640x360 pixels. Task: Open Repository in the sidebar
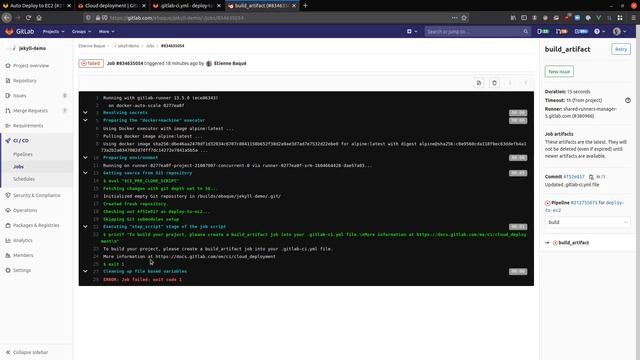pyautogui.click(x=24, y=81)
